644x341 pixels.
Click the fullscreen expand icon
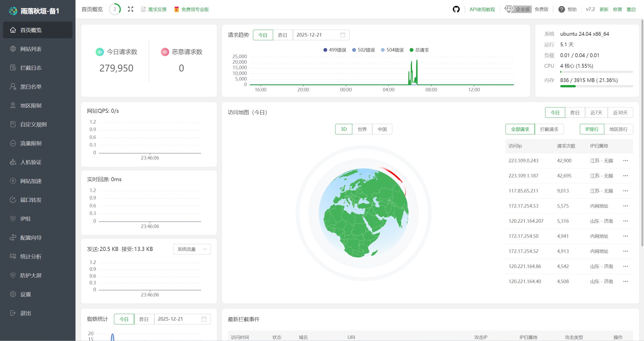pyautogui.click(x=130, y=9)
